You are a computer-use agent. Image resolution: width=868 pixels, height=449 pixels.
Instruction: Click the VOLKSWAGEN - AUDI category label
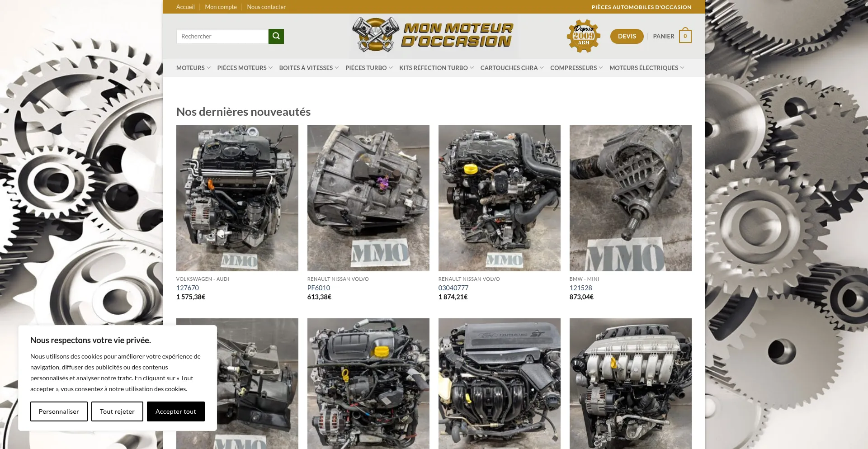tap(203, 279)
